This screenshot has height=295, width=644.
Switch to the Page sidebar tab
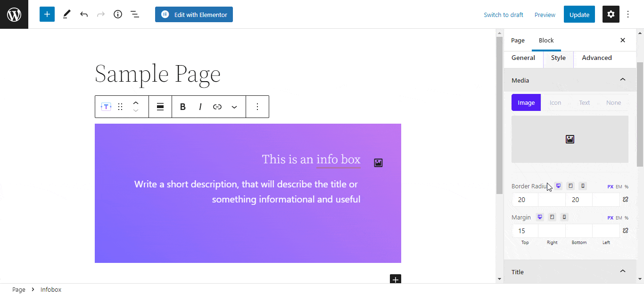pyautogui.click(x=518, y=40)
